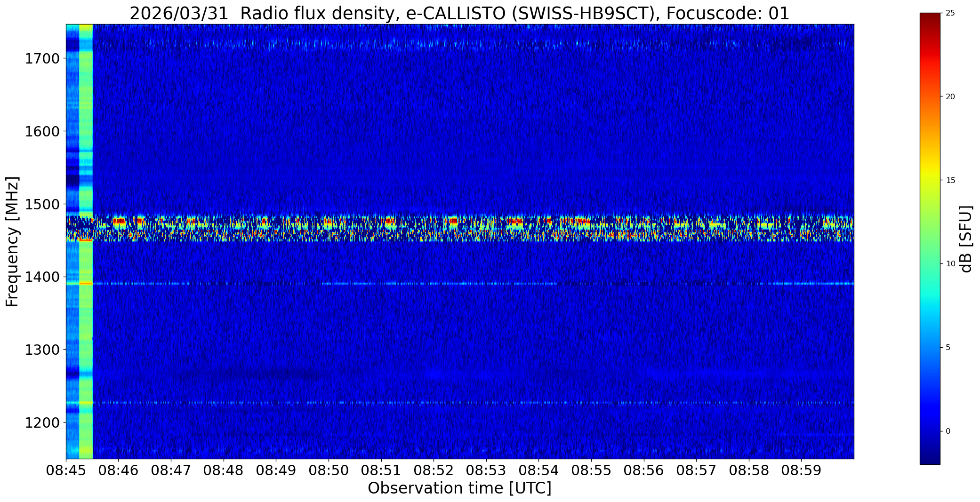Click the thin horizontal line near 1390 MHz

point(460,284)
